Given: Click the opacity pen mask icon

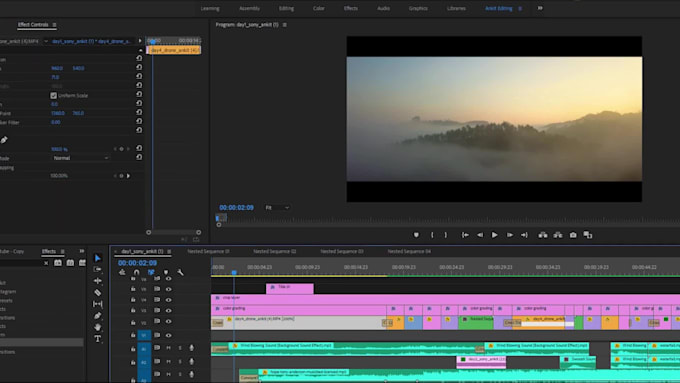Looking at the screenshot, I should point(4,140).
